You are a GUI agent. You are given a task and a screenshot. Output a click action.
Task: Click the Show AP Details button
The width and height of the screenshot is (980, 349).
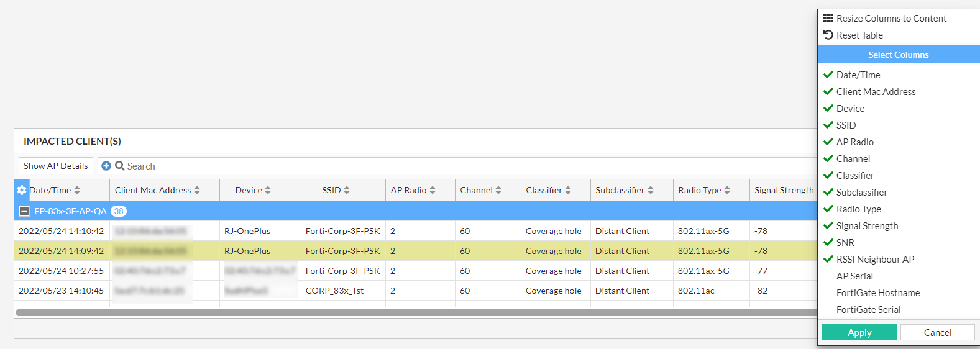click(x=56, y=166)
